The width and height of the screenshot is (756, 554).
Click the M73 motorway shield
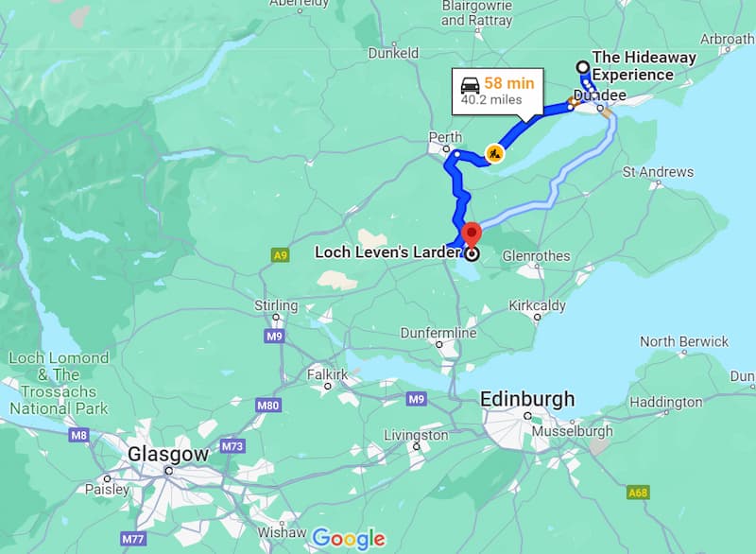coord(232,446)
